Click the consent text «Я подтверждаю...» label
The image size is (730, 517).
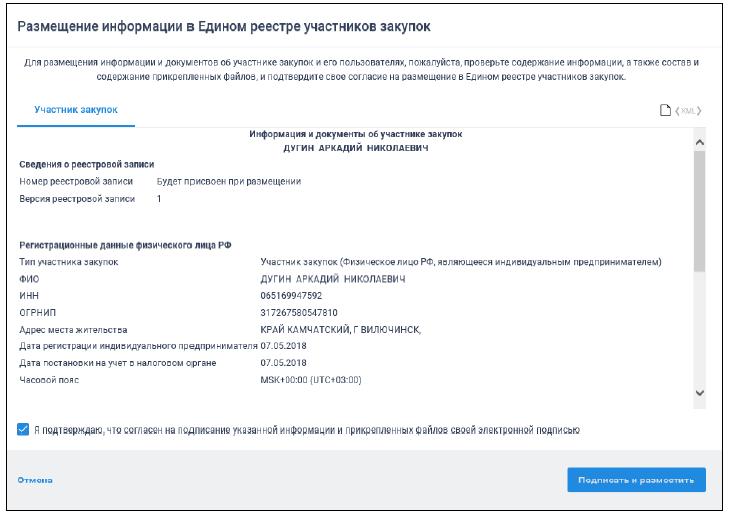tap(306, 430)
